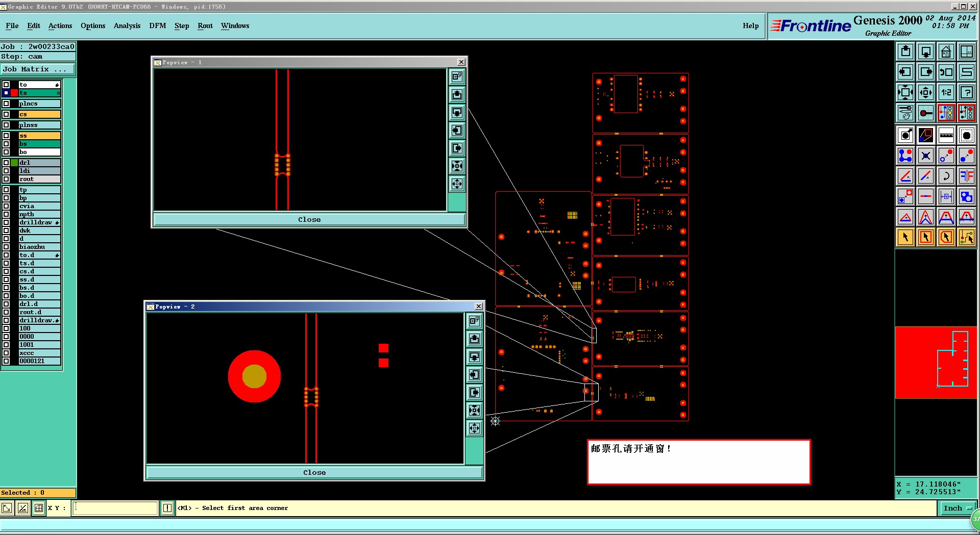Click the Popview 2 title bar
Screen dimensions: 980x535
pos(314,307)
